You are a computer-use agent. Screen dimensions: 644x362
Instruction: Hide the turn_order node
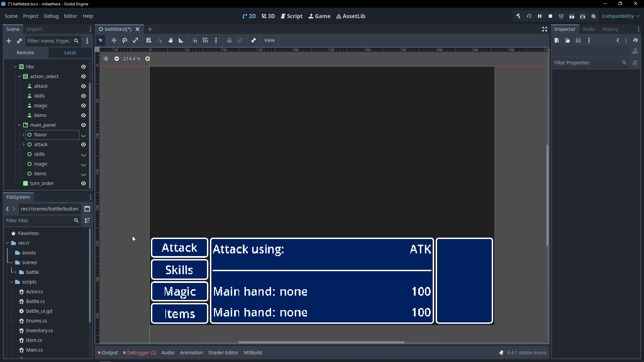click(x=84, y=183)
